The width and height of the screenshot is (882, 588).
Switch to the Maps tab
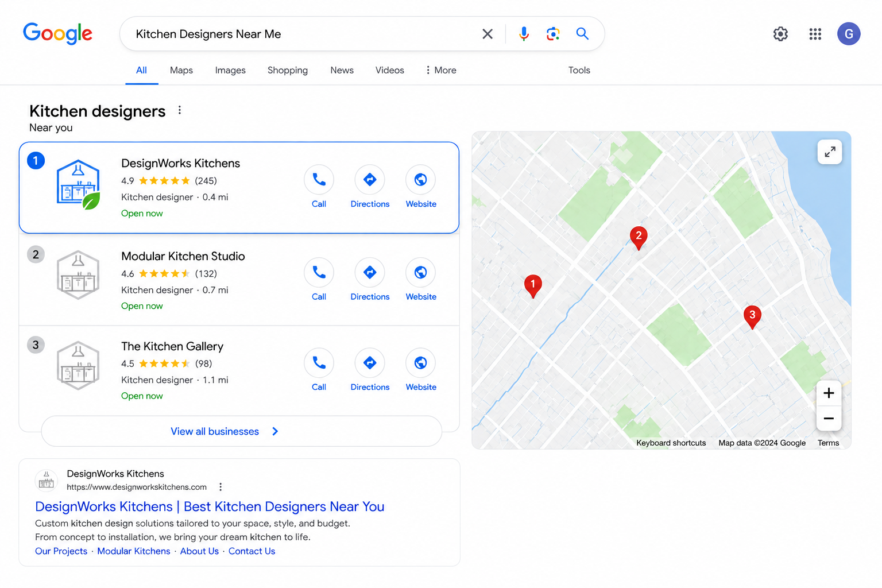coord(181,70)
